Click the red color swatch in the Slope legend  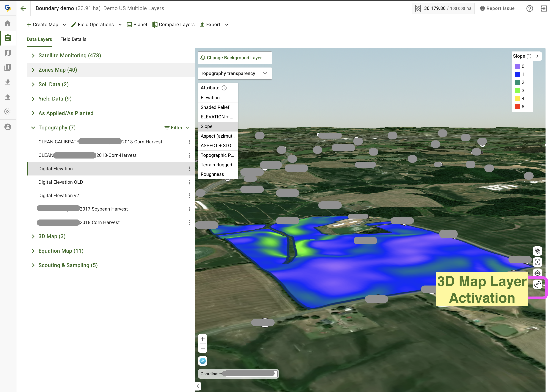[517, 107]
